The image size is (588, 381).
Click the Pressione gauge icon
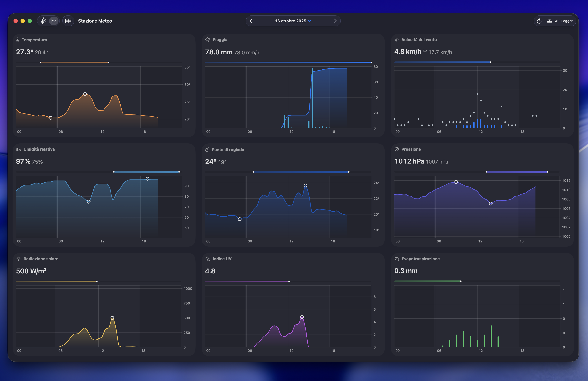pyautogui.click(x=397, y=149)
